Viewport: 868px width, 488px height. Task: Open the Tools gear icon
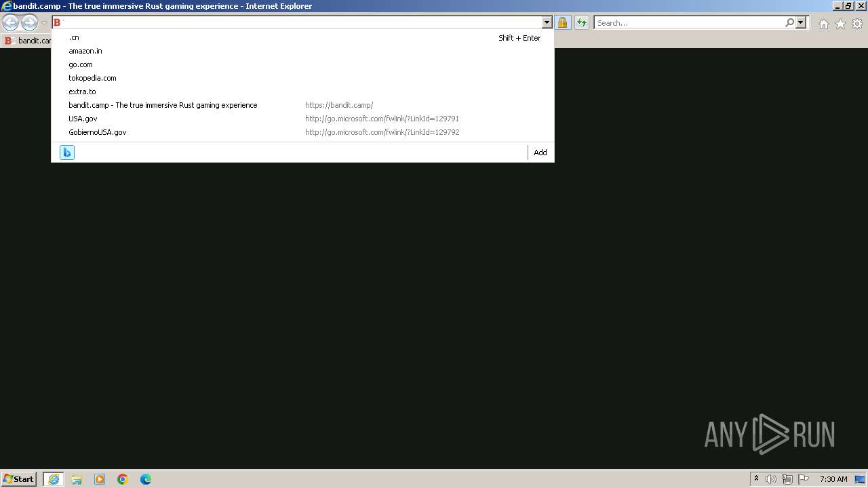click(857, 24)
